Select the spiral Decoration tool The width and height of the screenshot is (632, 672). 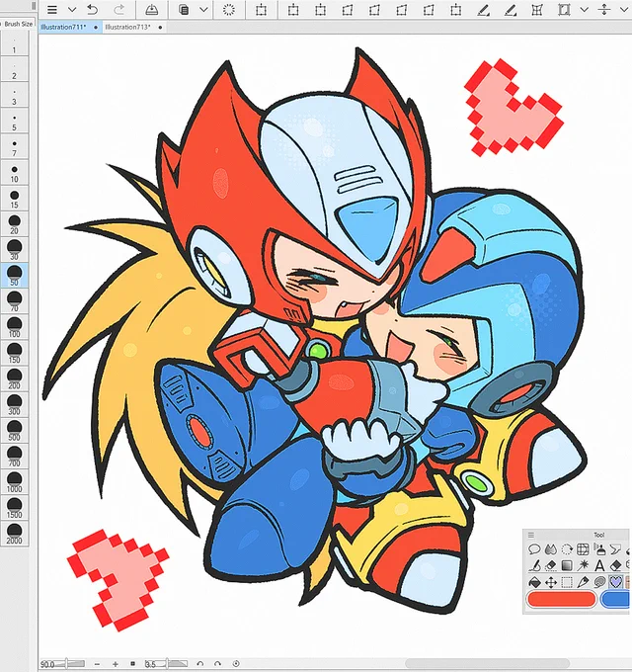click(599, 582)
